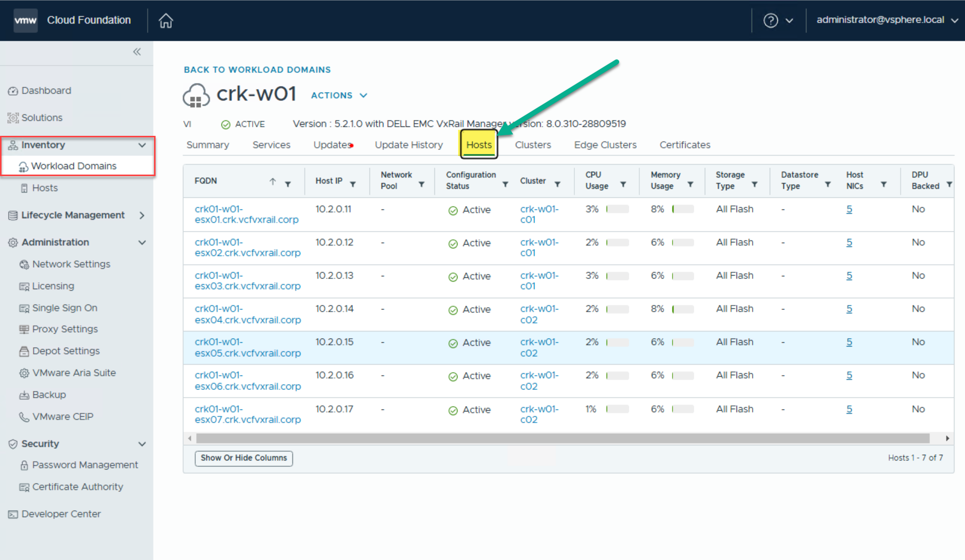Click the home icon in top bar
Viewport: 965px width, 560px height.
click(x=166, y=21)
